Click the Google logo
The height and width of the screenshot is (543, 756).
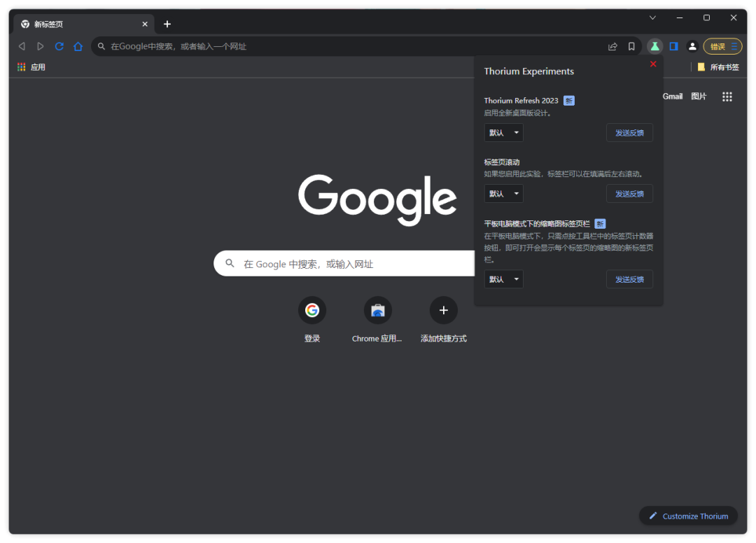tap(377, 199)
